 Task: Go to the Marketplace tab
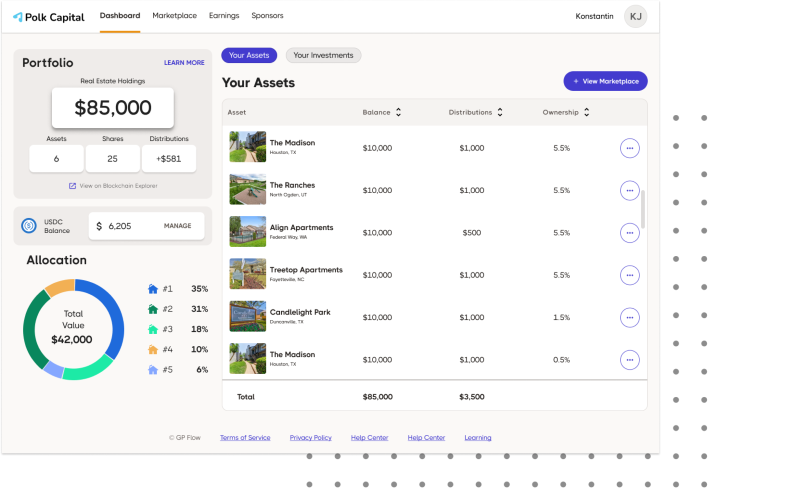click(174, 16)
